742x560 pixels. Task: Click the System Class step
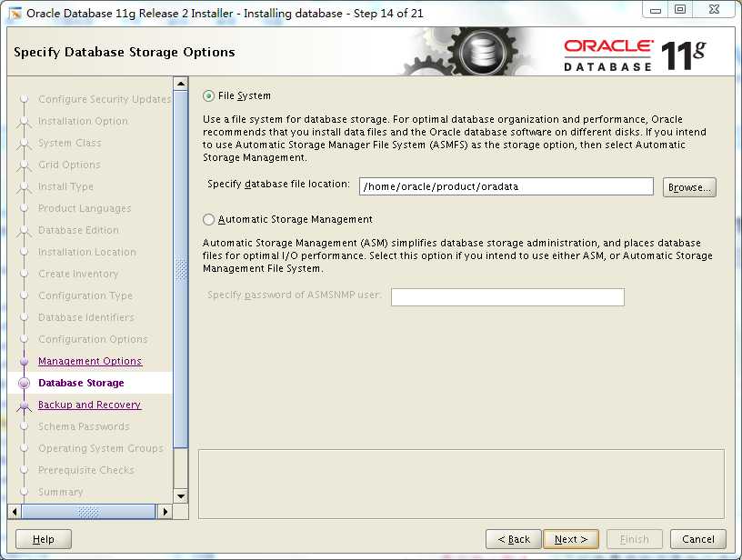(69, 143)
